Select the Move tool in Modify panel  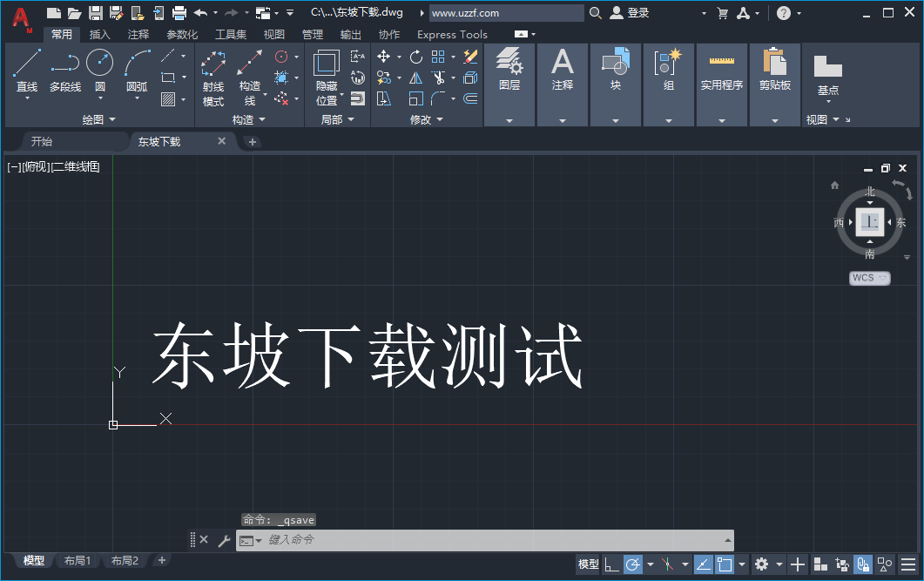(x=384, y=57)
